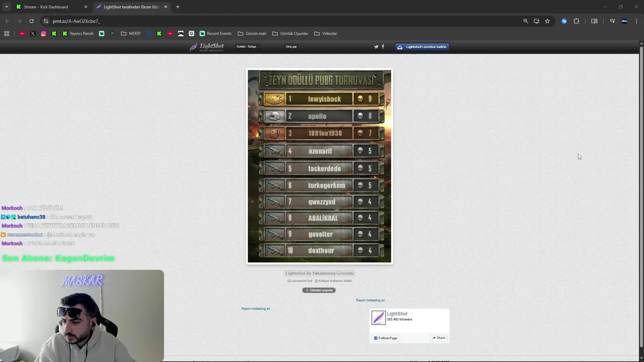644x362 pixels.
Task: Open the LightShot page name in Facebook widget
Action: tap(397, 314)
